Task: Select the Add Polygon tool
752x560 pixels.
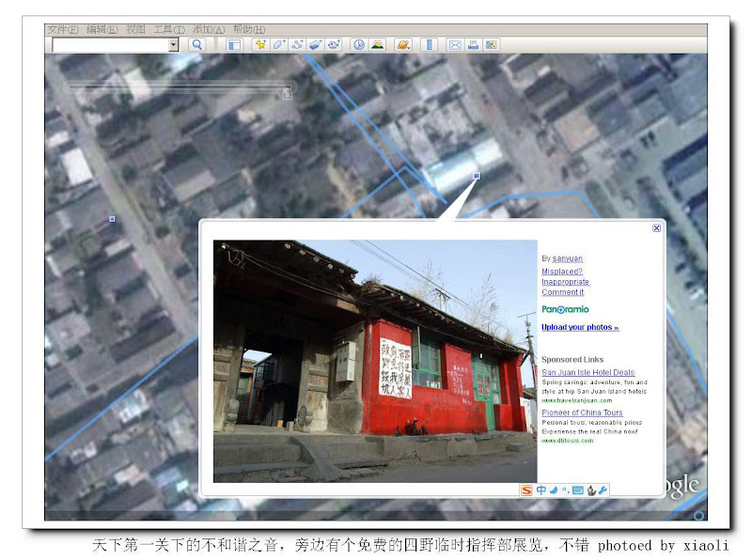Action: (278, 44)
